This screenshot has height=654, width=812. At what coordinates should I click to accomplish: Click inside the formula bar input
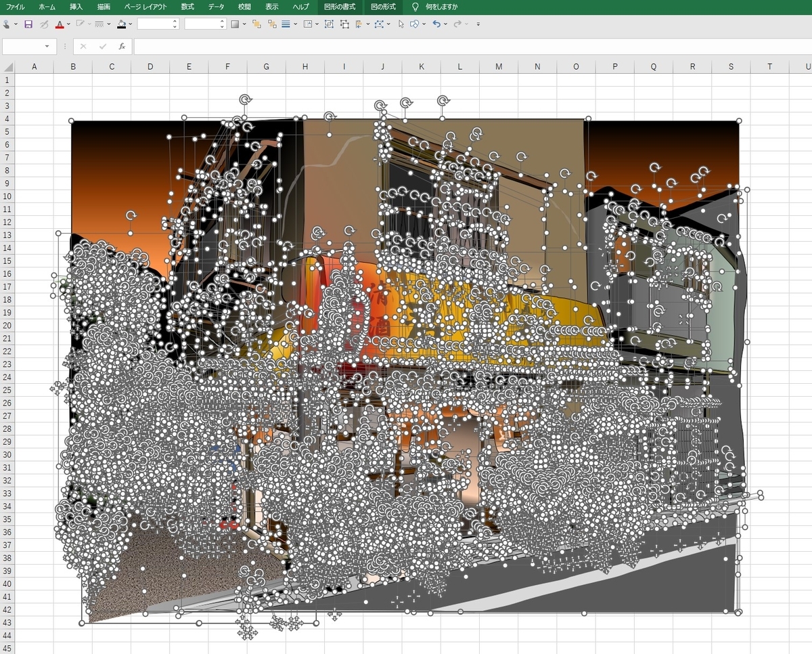click(x=472, y=46)
